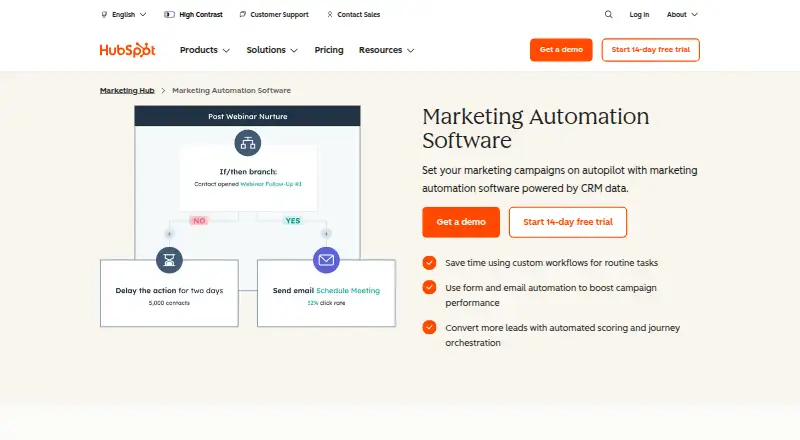Click the Schedule Meeting link text
This screenshot has height=440, width=800.
click(348, 290)
